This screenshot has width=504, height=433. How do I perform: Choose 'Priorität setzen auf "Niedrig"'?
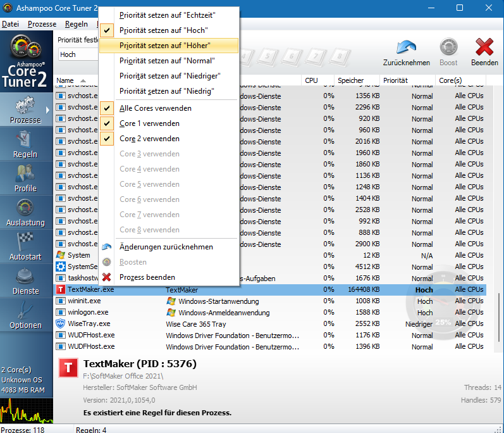(169, 91)
